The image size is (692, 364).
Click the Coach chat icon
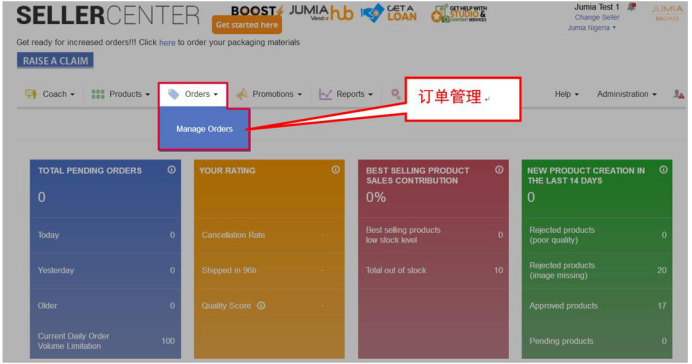(31, 94)
